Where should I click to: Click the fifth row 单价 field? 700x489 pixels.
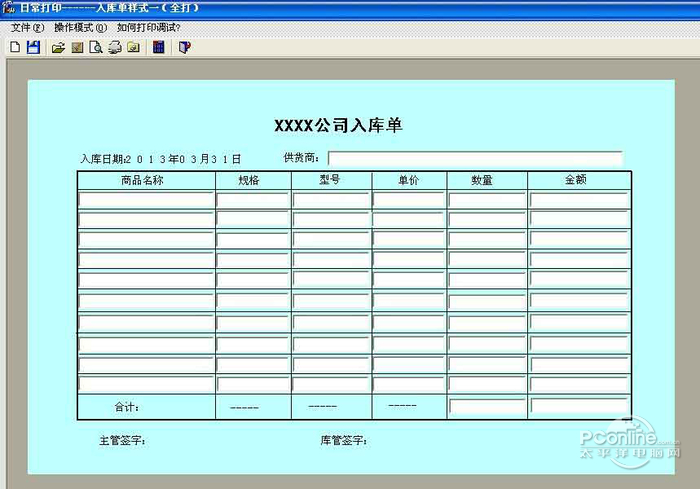pyautogui.click(x=409, y=280)
